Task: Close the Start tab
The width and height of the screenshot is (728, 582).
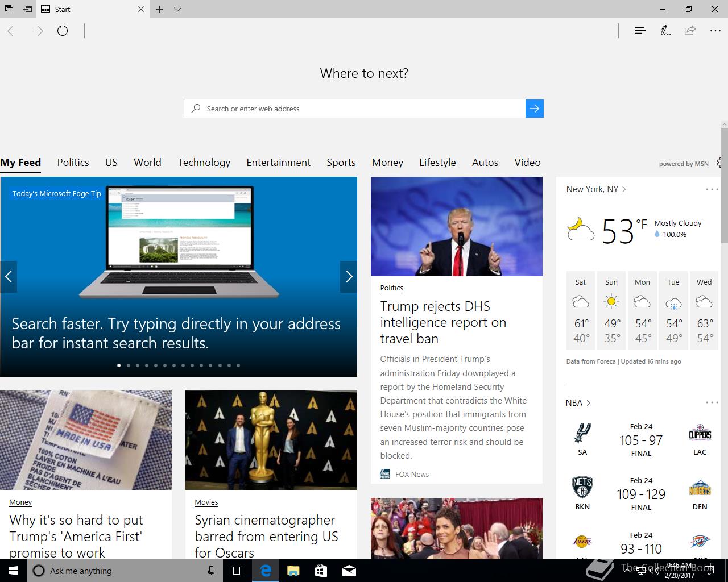Action: [x=141, y=9]
